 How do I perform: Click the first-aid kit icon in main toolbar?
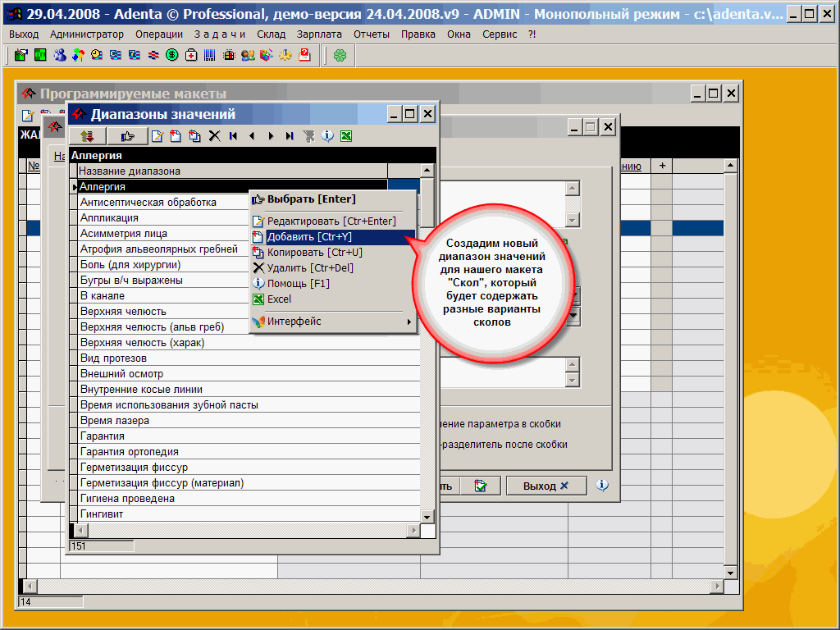[x=191, y=55]
